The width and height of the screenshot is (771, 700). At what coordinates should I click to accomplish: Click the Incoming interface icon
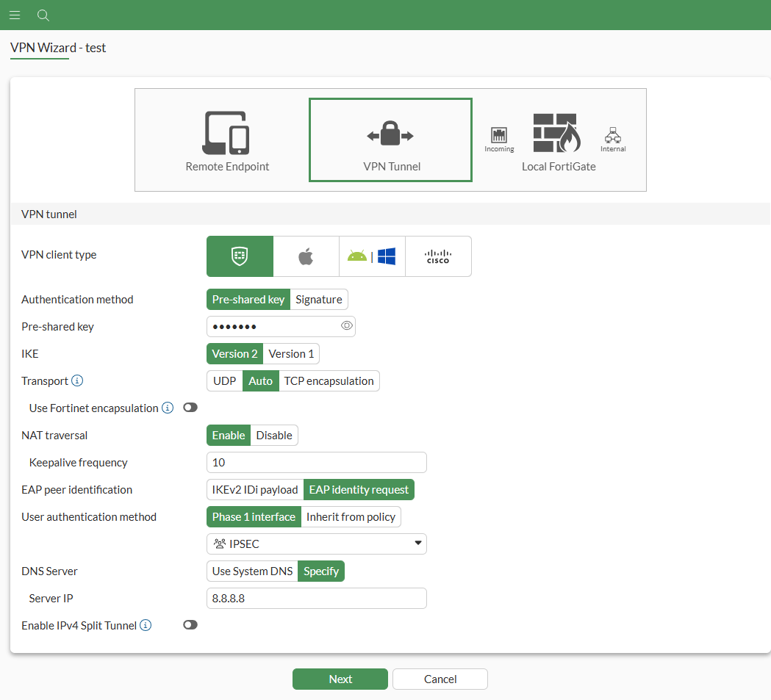point(499,136)
